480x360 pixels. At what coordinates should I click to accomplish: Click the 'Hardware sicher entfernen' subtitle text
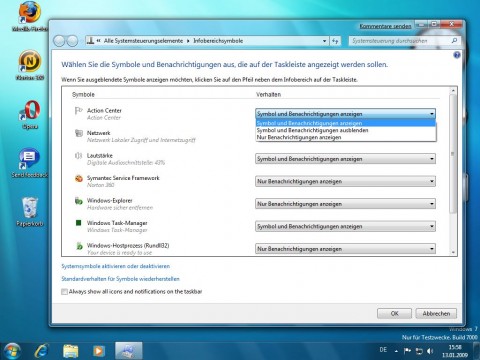click(x=120, y=208)
